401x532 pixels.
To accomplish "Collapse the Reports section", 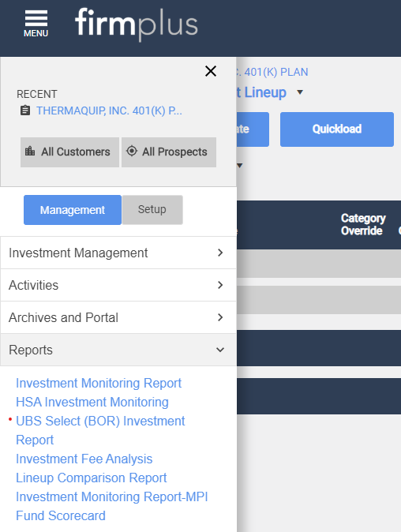I will coord(118,350).
